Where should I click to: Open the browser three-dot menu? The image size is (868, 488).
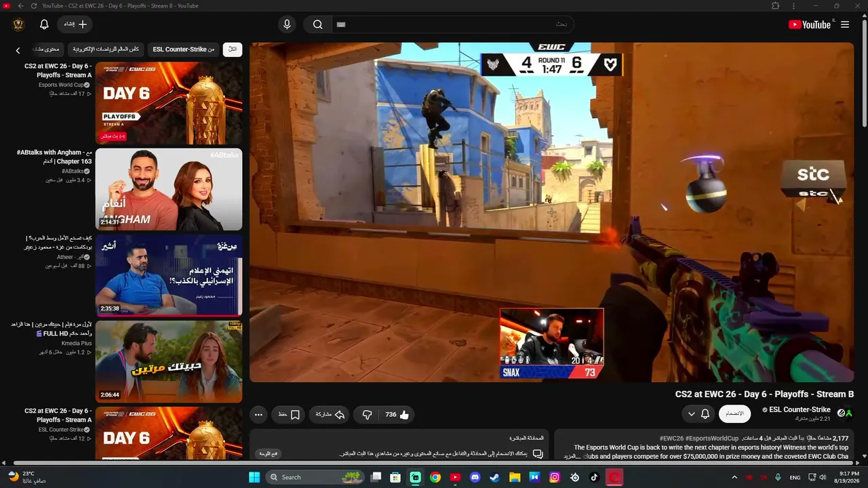tap(793, 6)
